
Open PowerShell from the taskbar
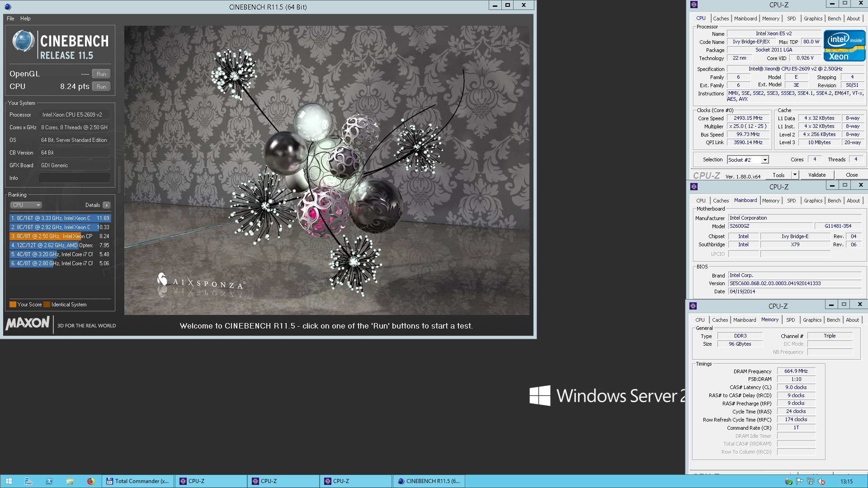[49, 481]
